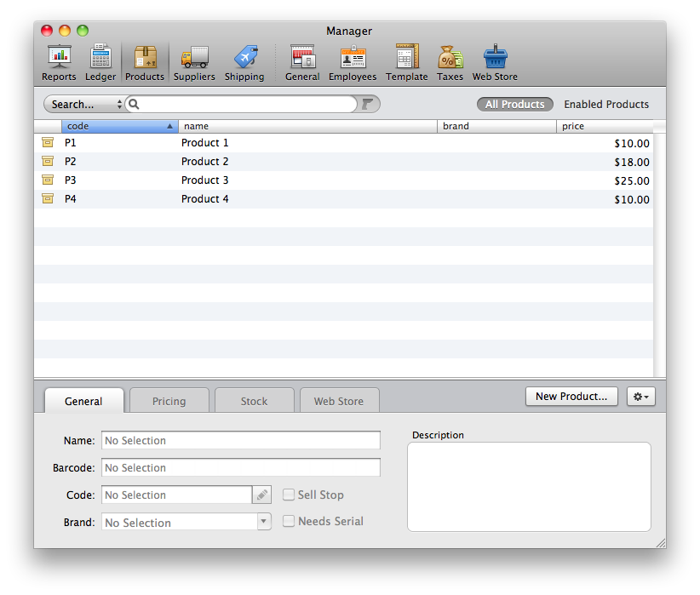Open the Brand combo box arrow
The width and height of the screenshot is (700, 595).
[x=264, y=521]
